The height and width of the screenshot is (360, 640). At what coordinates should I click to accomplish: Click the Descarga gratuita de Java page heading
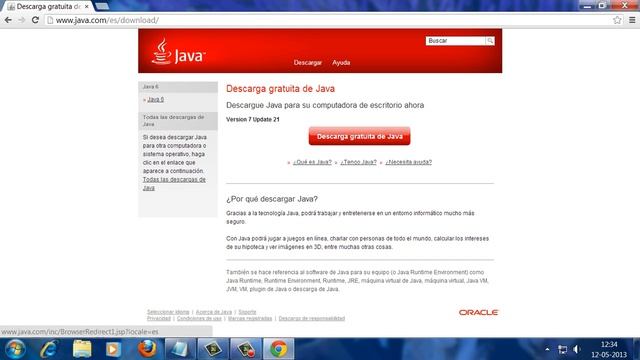click(x=280, y=89)
